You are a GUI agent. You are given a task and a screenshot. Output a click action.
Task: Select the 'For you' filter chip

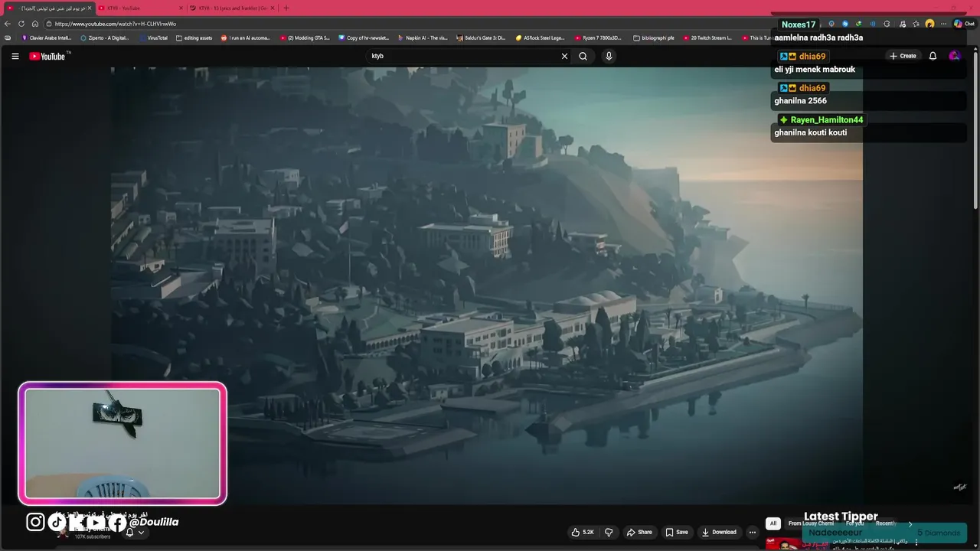click(x=855, y=523)
